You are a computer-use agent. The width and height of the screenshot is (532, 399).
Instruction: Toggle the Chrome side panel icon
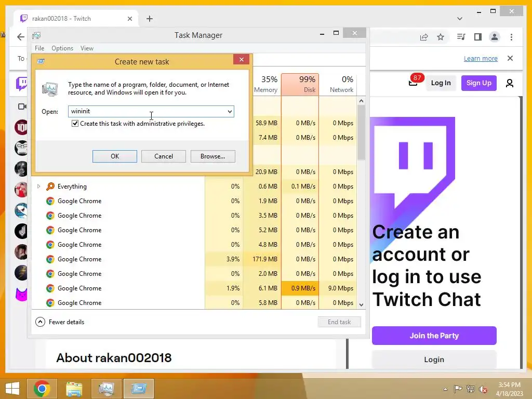coord(478,37)
